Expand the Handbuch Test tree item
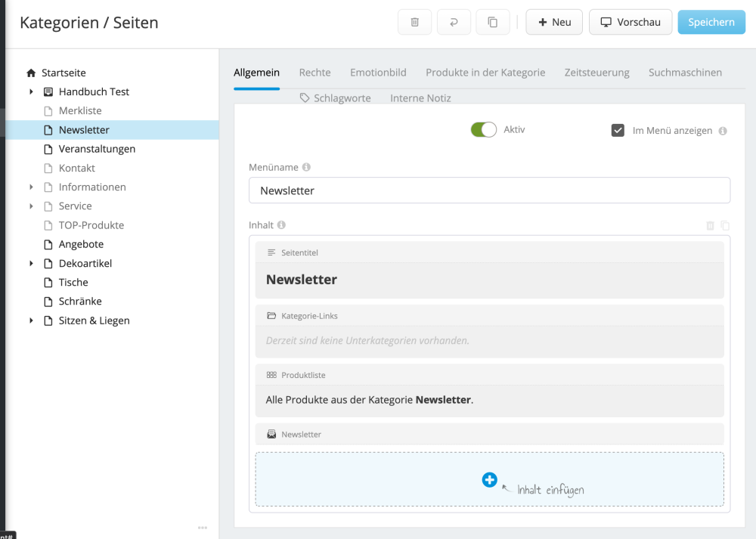The width and height of the screenshot is (756, 539). point(31,91)
